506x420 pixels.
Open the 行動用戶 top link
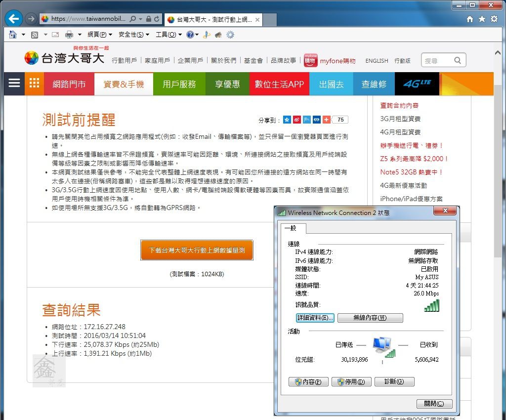point(124,60)
